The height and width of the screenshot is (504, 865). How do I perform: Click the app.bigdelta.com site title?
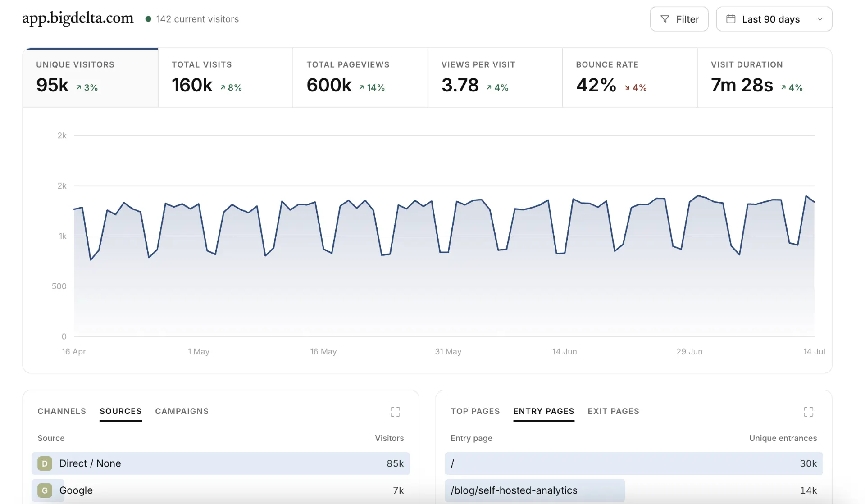click(78, 18)
